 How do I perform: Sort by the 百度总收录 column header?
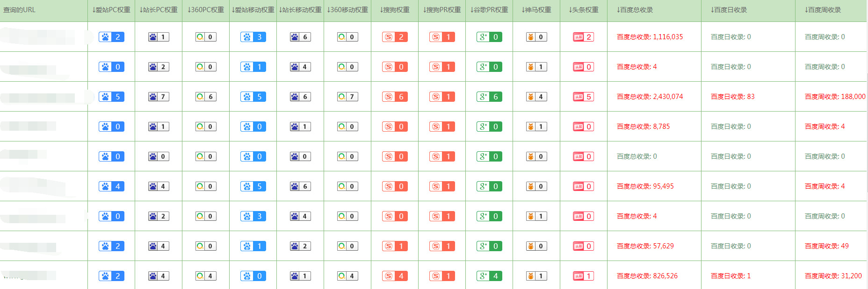(x=635, y=10)
